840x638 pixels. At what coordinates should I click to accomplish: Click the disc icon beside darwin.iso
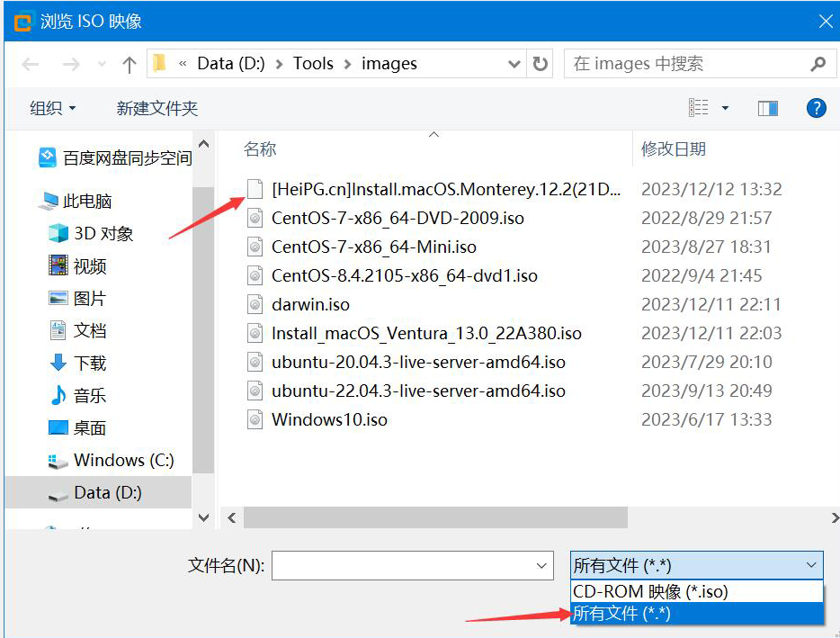(x=255, y=304)
